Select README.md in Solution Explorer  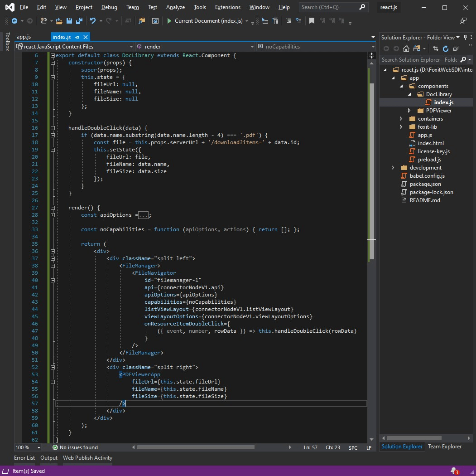pyautogui.click(x=425, y=200)
